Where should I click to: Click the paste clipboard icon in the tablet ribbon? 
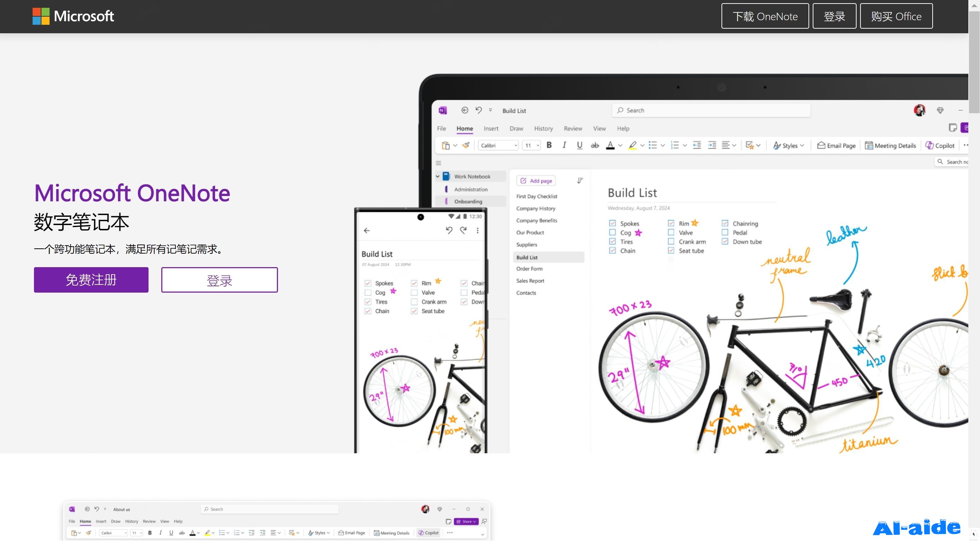tap(446, 145)
